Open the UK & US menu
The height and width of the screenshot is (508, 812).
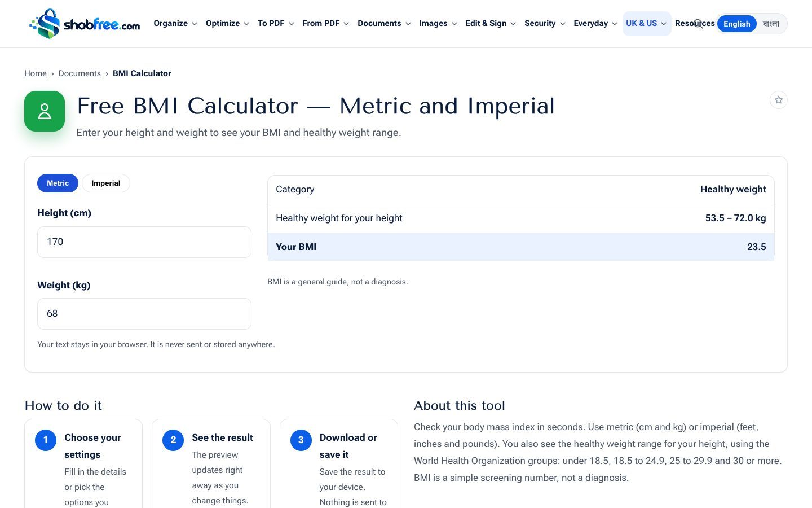pyautogui.click(x=647, y=24)
